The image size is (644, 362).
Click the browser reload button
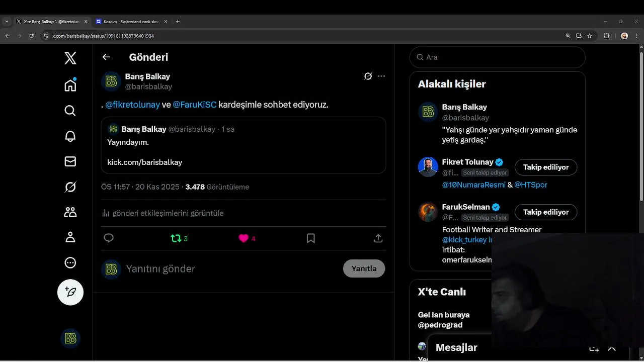pyautogui.click(x=31, y=36)
